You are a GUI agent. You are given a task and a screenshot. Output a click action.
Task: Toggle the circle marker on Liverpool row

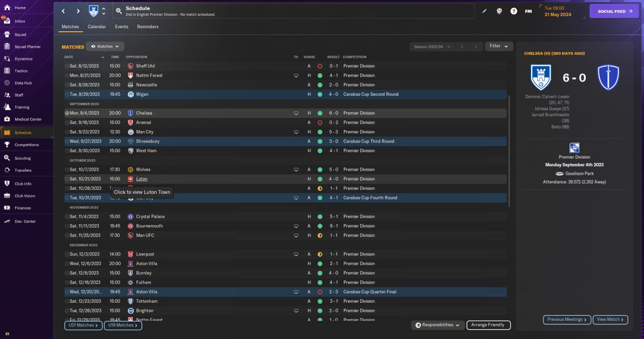[67, 254]
